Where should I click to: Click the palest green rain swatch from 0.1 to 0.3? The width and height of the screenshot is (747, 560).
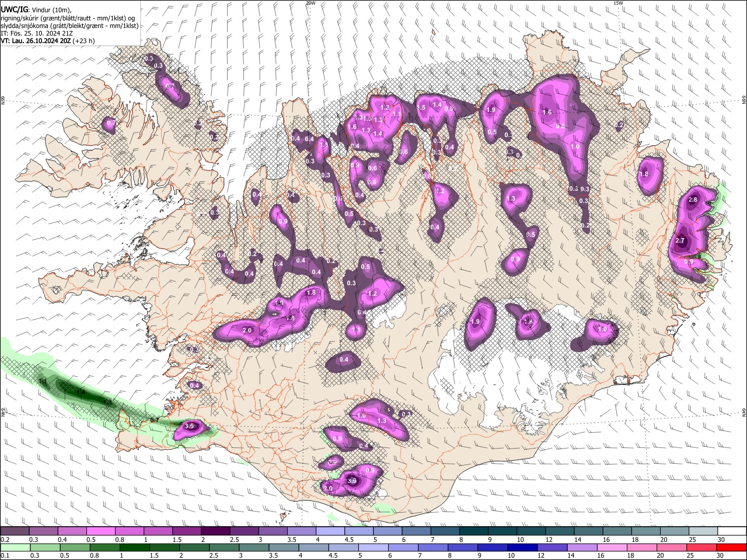[x=15, y=547]
